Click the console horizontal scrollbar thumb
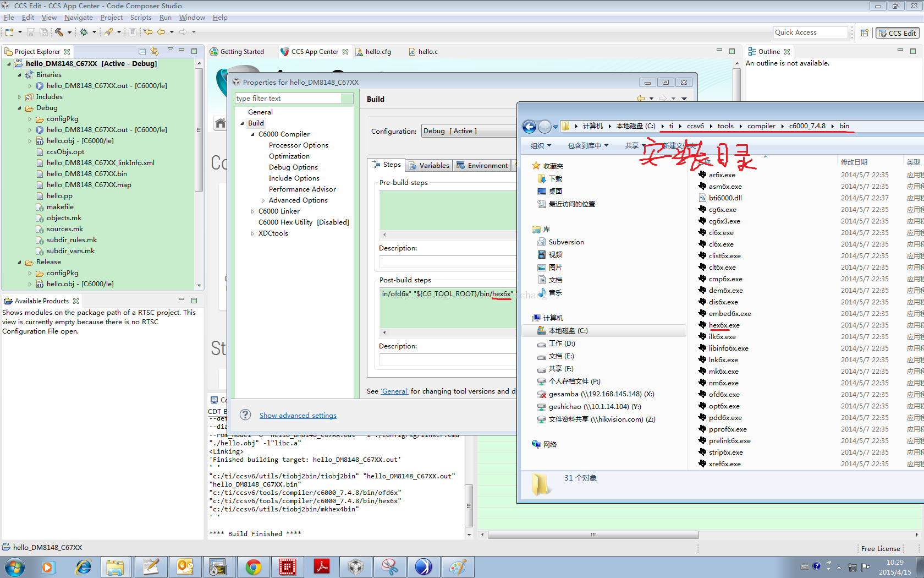Screen dimensions: 924x578 (x=593, y=535)
